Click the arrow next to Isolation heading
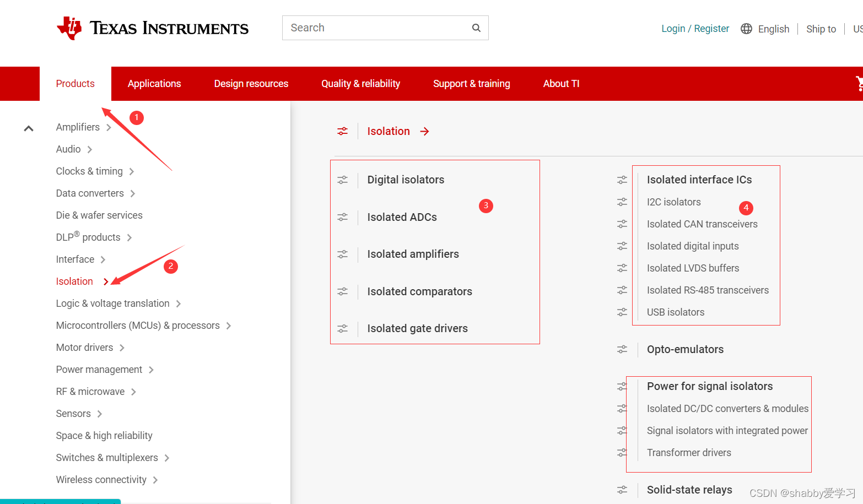Image resolution: width=863 pixels, height=504 pixels. tap(424, 131)
